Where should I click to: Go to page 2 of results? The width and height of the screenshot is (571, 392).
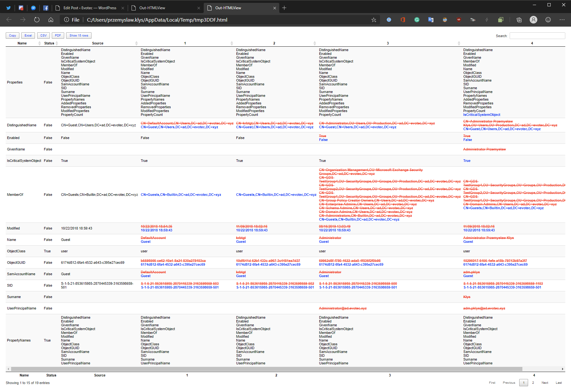pyautogui.click(x=533, y=382)
